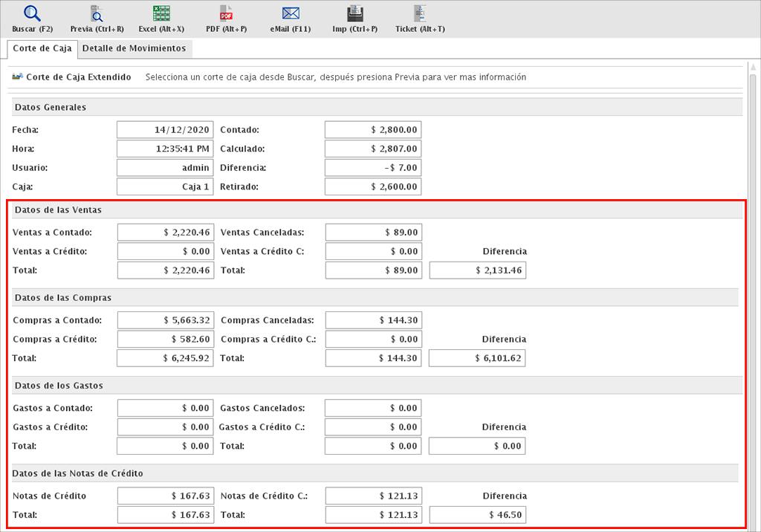Click the Corte de Caja Extendido icon
This screenshot has height=532, width=761.
tap(18, 77)
